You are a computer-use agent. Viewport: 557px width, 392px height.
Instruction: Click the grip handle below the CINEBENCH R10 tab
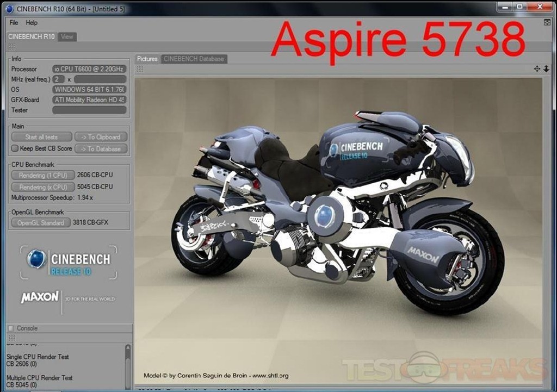(11, 47)
